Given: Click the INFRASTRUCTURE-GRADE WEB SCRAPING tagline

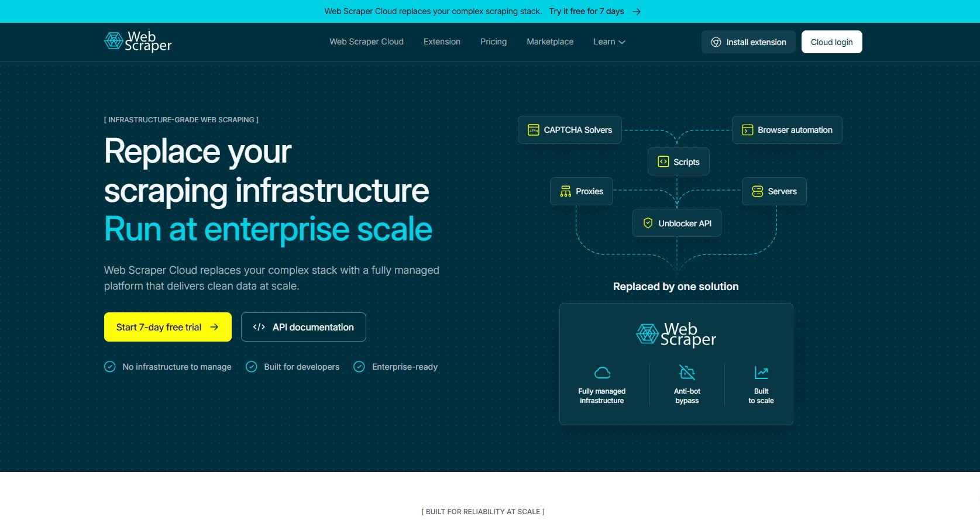Looking at the screenshot, I should [x=181, y=120].
